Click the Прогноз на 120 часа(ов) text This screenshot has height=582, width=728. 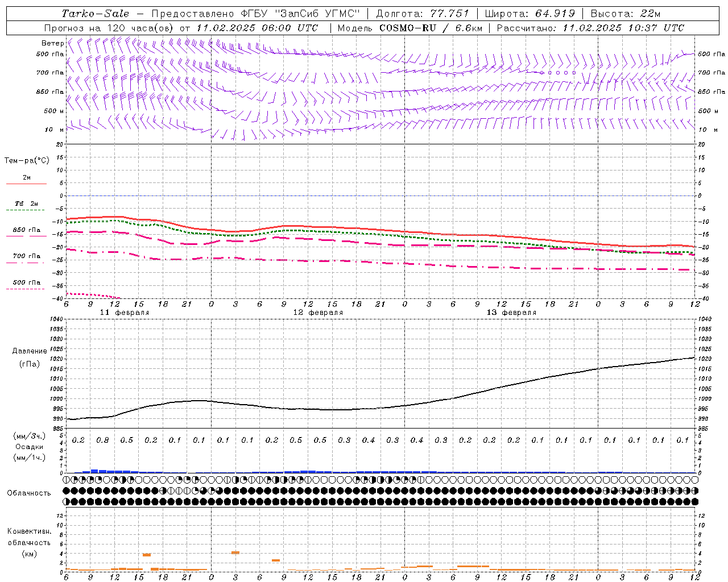(109, 28)
